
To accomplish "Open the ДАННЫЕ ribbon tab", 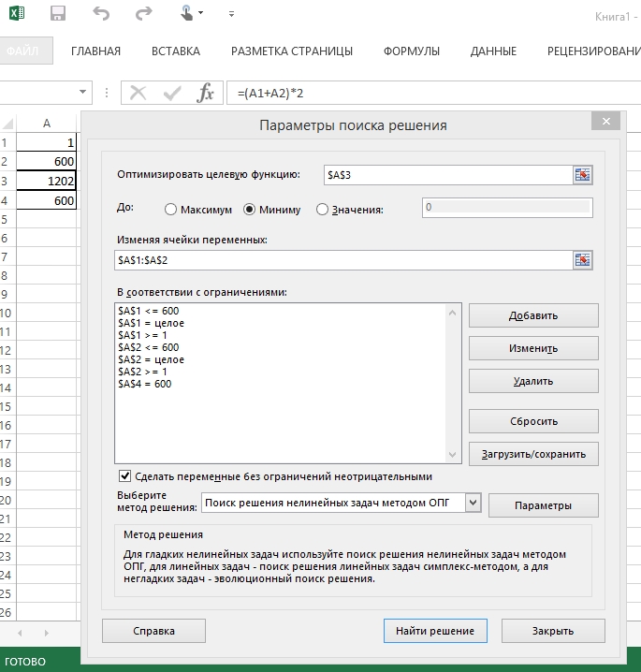I will coord(493,51).
